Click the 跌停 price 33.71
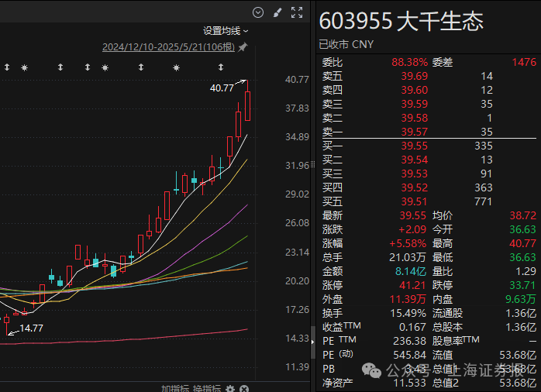The height and width of the screenshot is (392, 541). [x=523, y=285]
